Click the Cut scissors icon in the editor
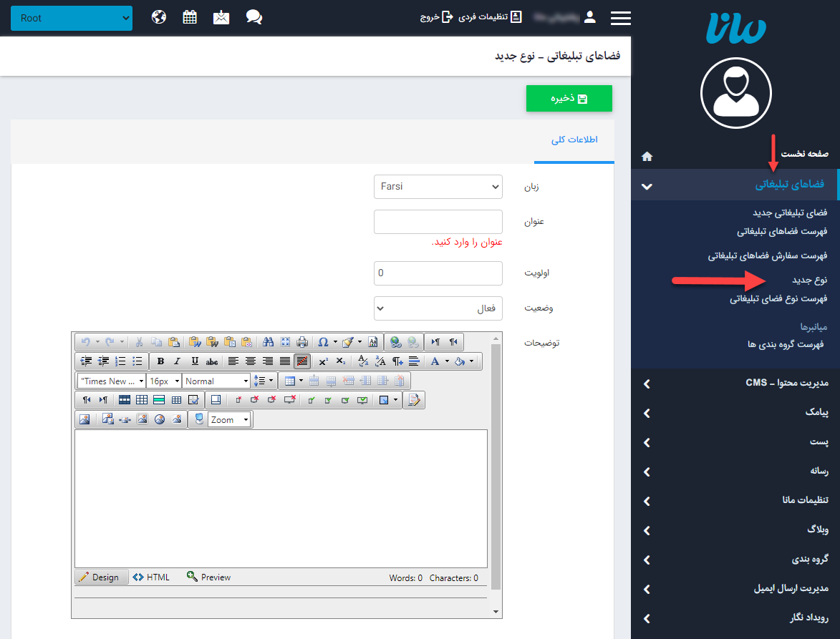Screen dimensions: 840x639 click(x=140, y=342)
